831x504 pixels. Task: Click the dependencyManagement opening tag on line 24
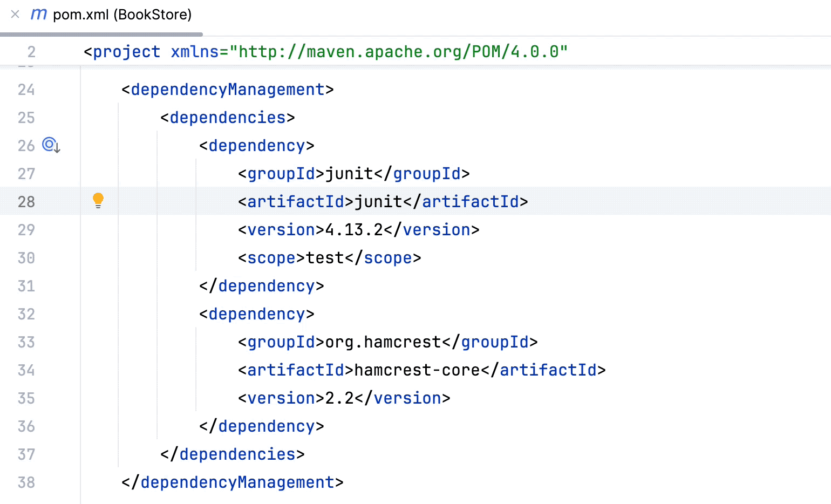click(x=227, y=90)
